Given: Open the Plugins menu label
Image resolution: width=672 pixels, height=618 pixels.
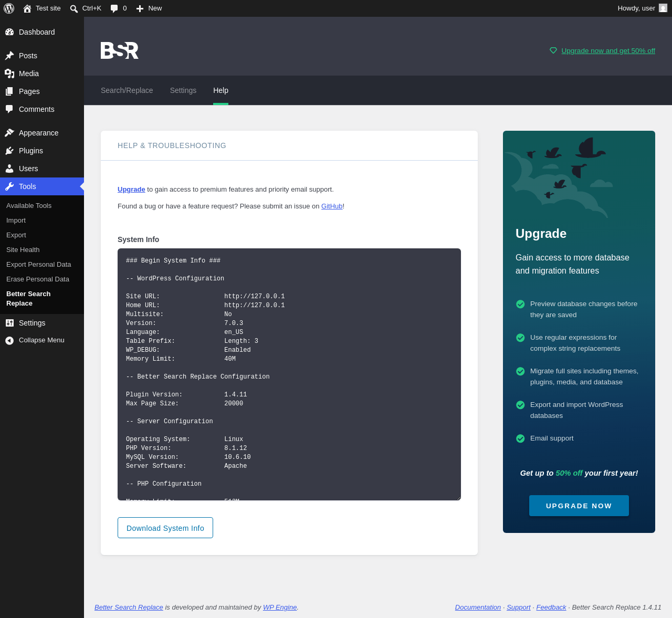Looking at the screenshot, I should 31,151.
